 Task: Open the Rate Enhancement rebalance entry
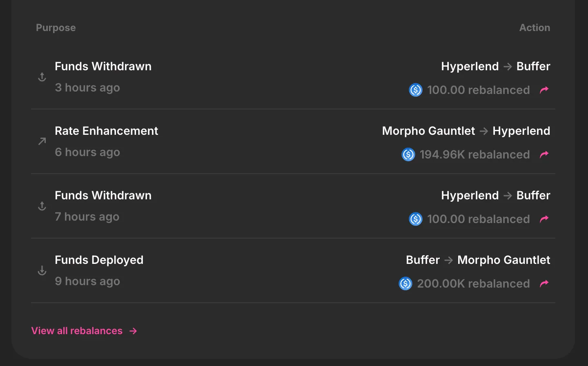[106, 131]
